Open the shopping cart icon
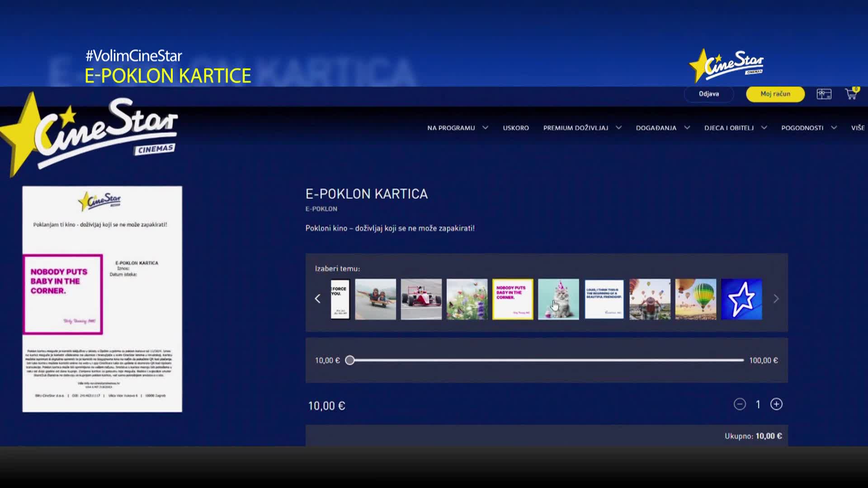Image resolution: width=868 pixels, height=488 pixels. click(851, 94)
